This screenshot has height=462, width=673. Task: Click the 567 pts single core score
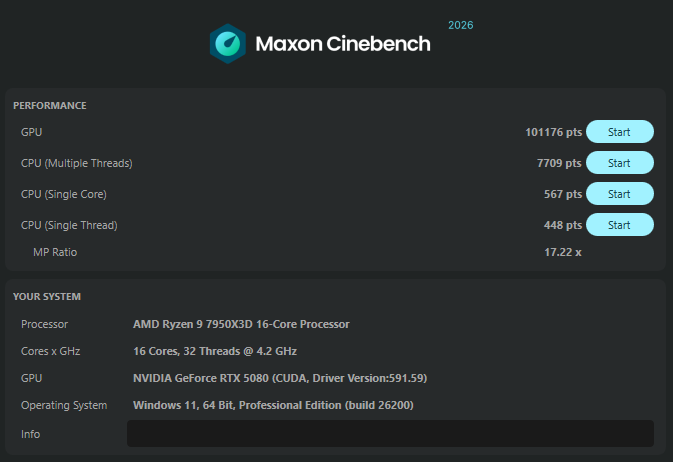point(562,194)
